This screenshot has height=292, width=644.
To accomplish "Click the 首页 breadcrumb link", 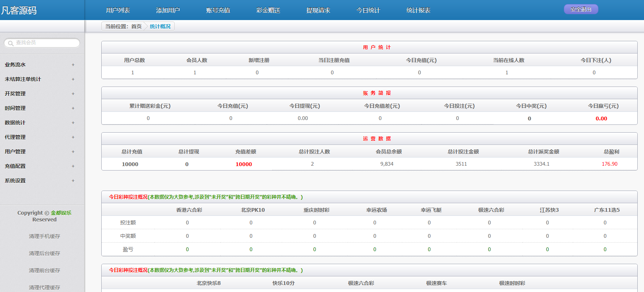I will tap(136, 26).
